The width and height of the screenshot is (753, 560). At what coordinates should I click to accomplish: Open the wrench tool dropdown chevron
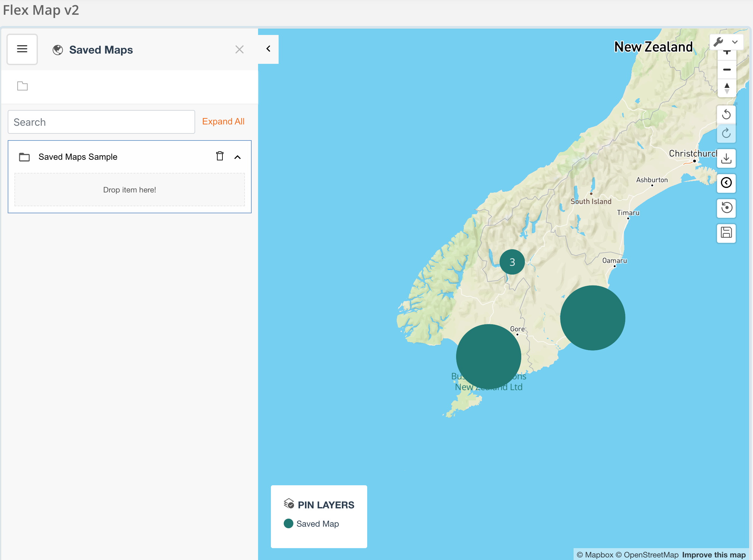pyautogui.click(x=735, y=42)
